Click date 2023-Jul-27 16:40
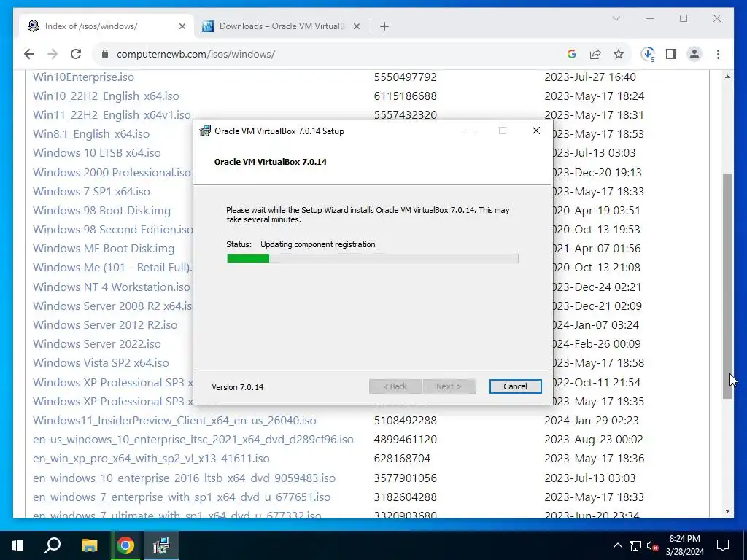This screenshot has width=747, height=560. (590, 77)
